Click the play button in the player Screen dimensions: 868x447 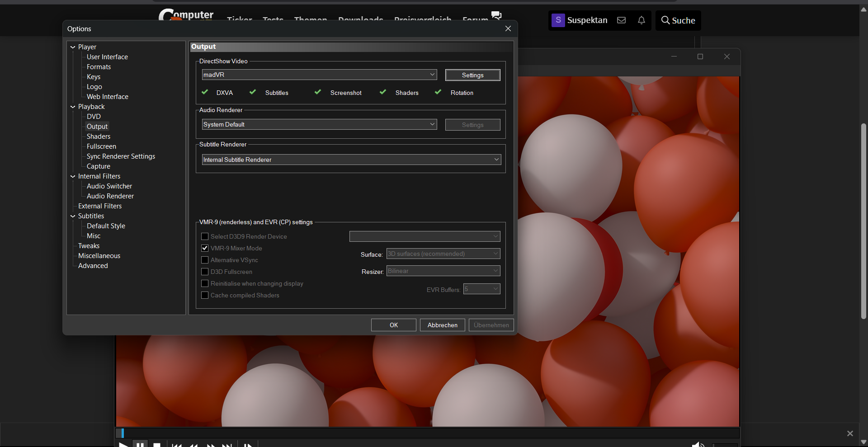[123, 445]
